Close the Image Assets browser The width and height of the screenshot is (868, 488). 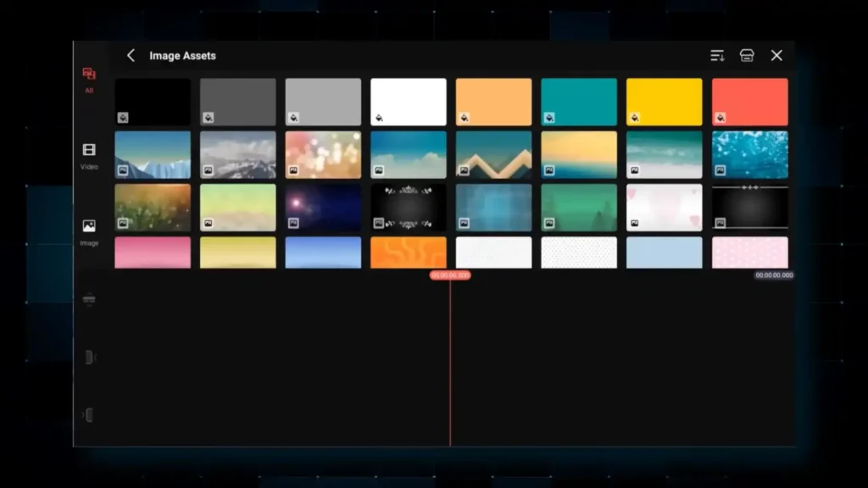pos(776,56)
